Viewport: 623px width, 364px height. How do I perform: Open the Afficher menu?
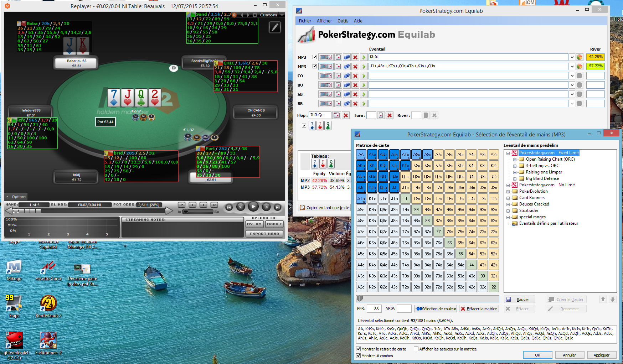click(x=324, y=21)
